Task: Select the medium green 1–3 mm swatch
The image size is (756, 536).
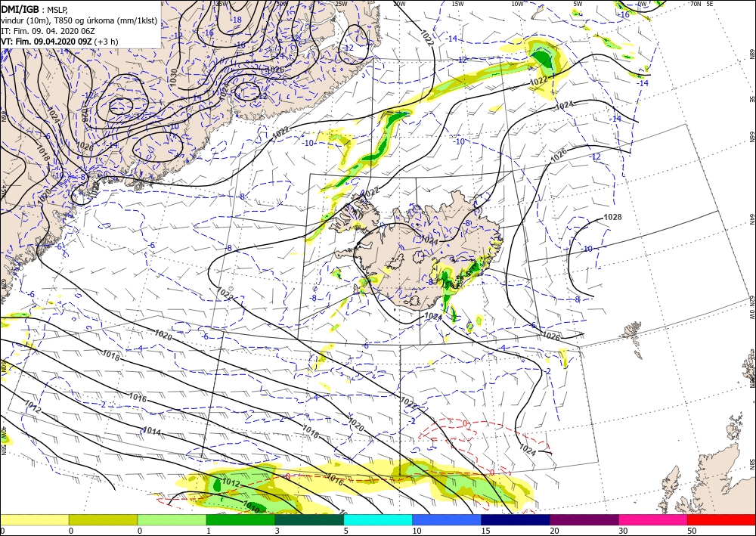Action: point(240,519)
